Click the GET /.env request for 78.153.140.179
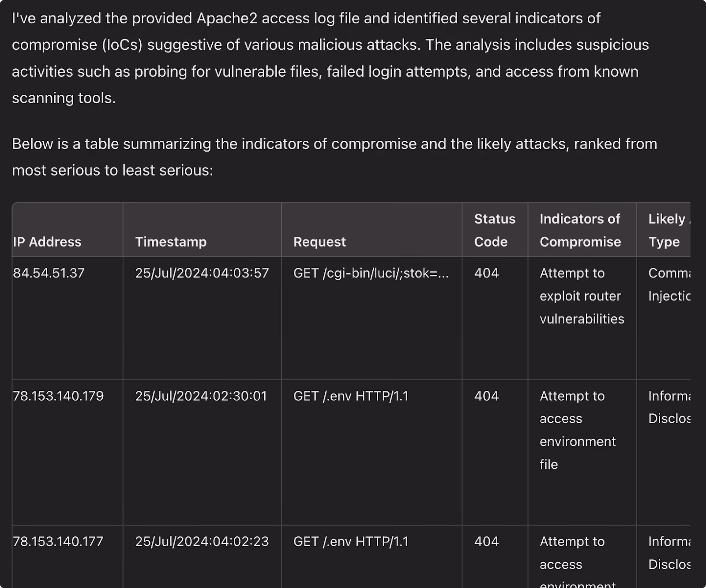This screenshot has height=588, width=706. click(x=351, y=396)
